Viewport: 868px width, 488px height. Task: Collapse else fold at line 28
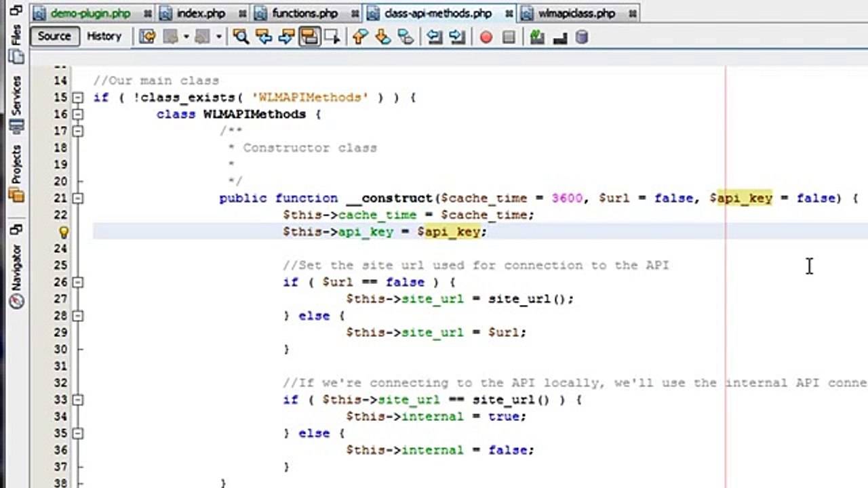pos(78,316)
